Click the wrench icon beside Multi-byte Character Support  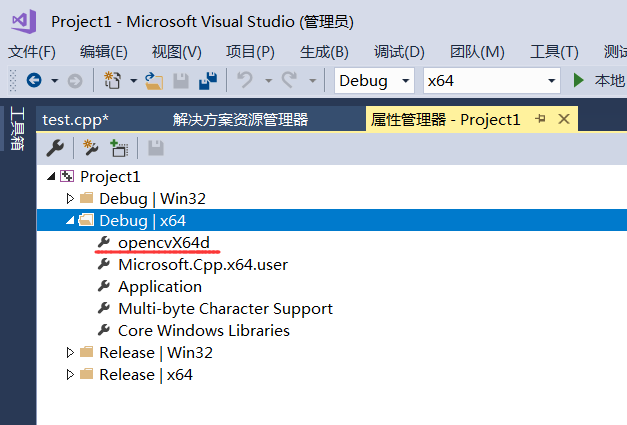point(104,308)
